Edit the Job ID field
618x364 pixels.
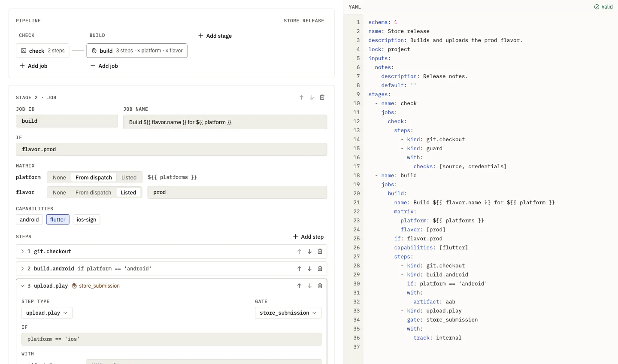click(67, 121)
